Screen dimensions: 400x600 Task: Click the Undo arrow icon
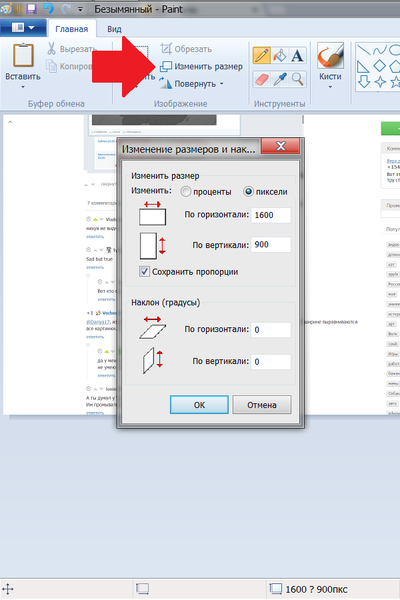[49, 8]
